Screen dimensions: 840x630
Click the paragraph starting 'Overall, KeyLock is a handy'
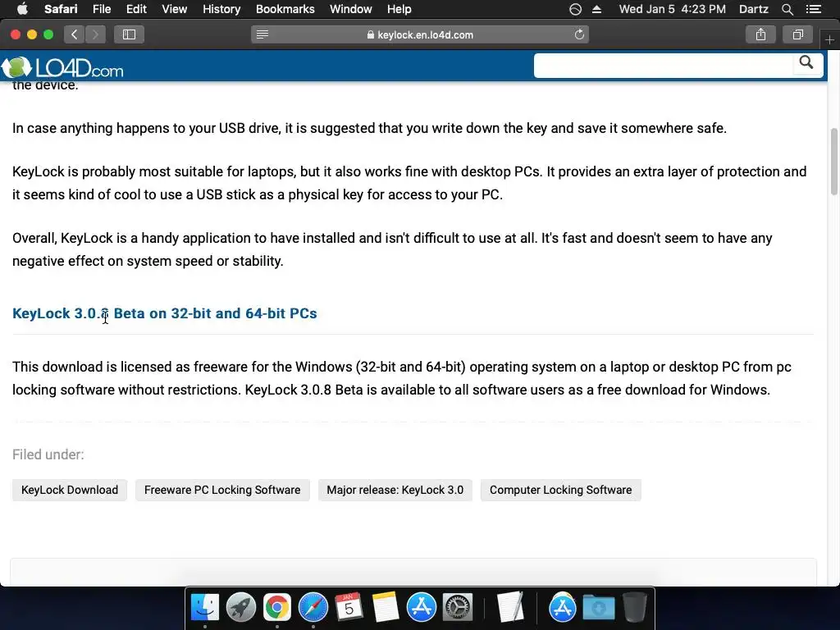[x=392, y=249]
